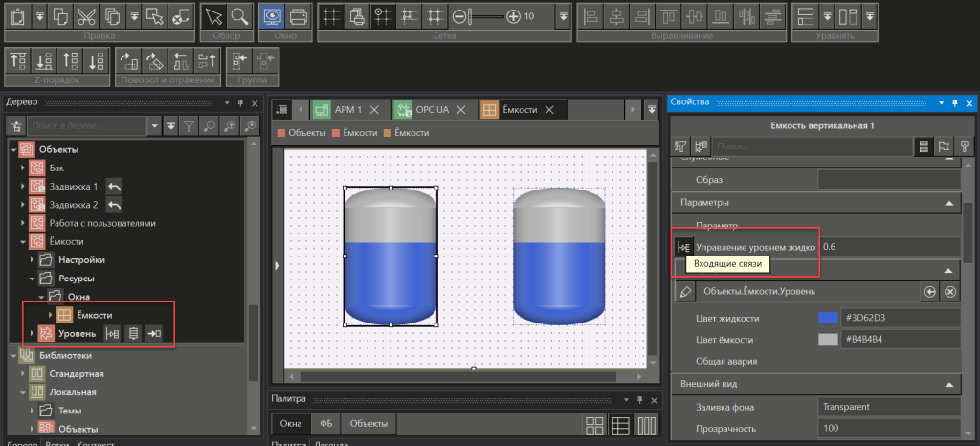
Task: Click the Заливка фона Transparent field
Action: pos(889,407)
